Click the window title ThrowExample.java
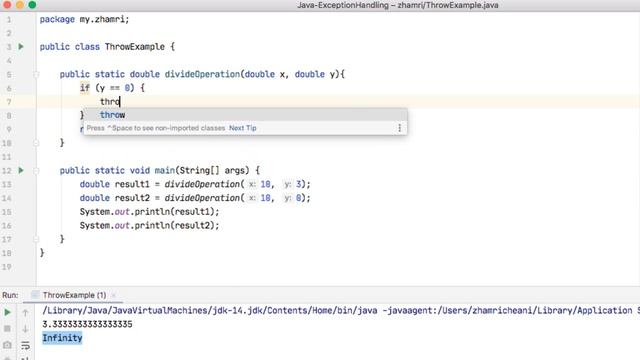The height and width of the screenshot is (360, 640). 398,5
